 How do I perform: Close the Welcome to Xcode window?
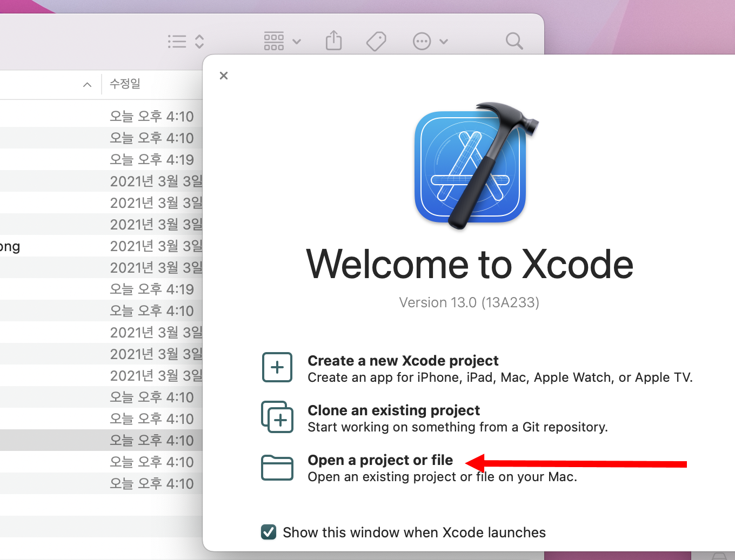click(x=224, y=76)
